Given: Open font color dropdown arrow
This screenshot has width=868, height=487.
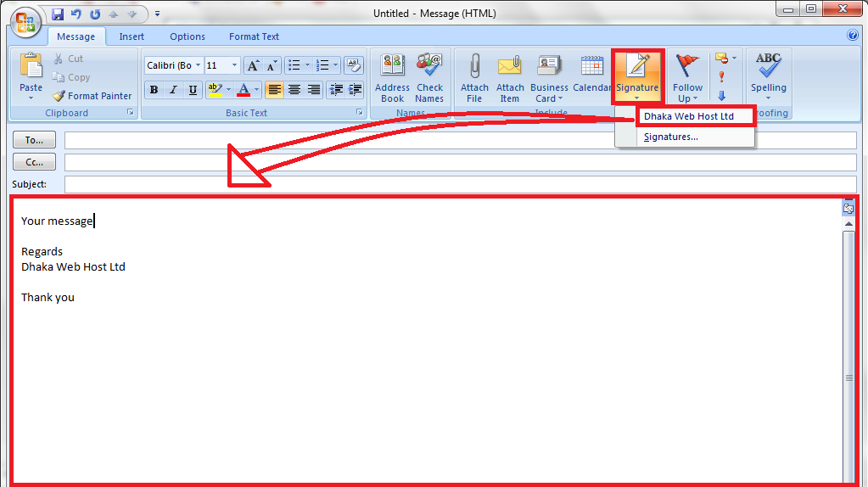Looking at the screenshot, I should [x=256, y=90].
